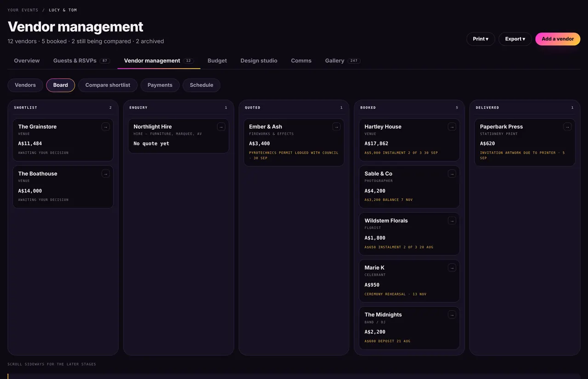Select the Vendor management tab
The height and width of the screenshot is (379, 588).
[x=159, y=61]
